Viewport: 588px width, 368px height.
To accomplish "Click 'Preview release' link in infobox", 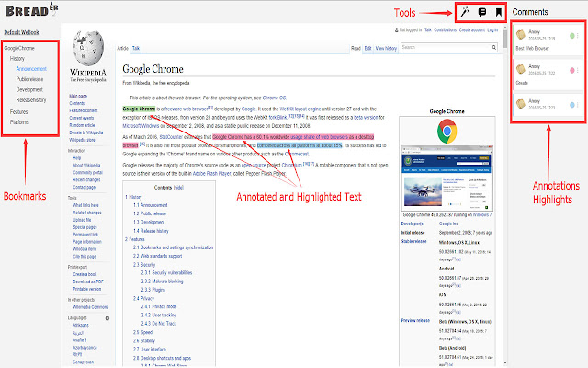I will 415,321.
